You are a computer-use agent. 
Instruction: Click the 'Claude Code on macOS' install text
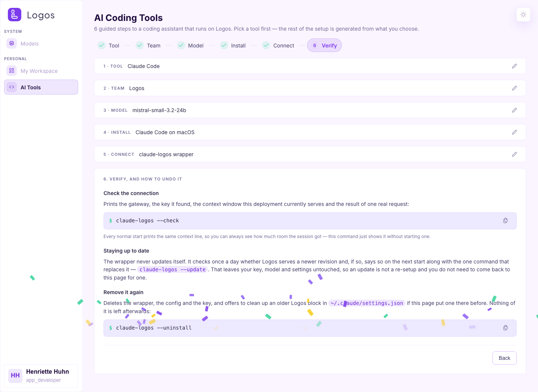click(x=165, y=132)
